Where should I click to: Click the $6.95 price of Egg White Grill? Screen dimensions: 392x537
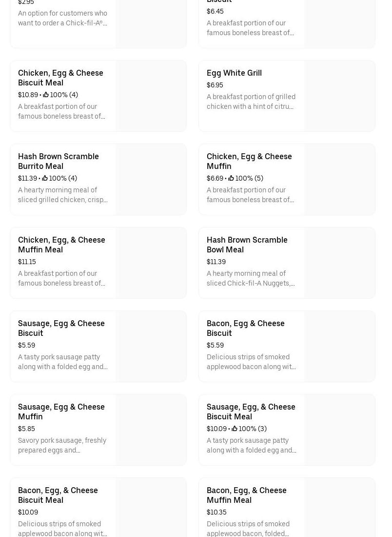tap(215, 85)
